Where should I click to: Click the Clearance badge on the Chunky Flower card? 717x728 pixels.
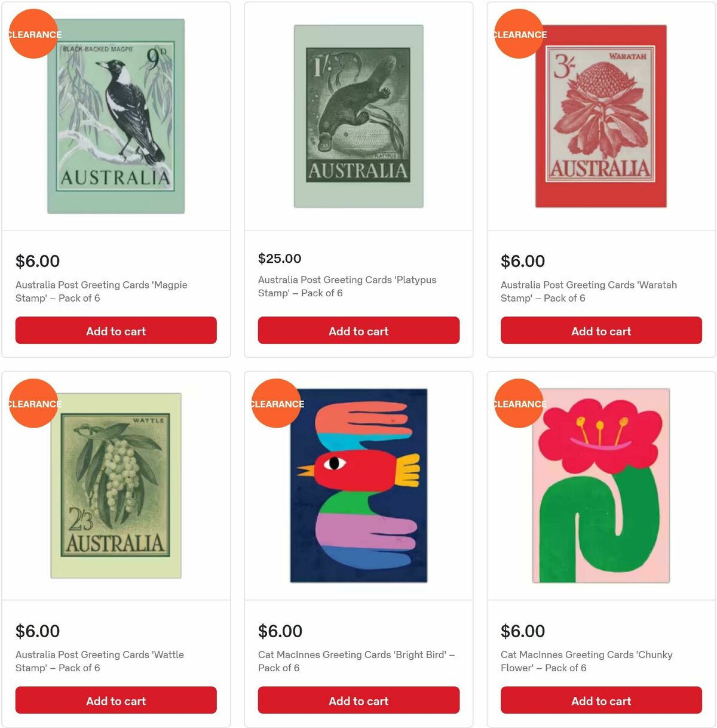tap(519, 404)
